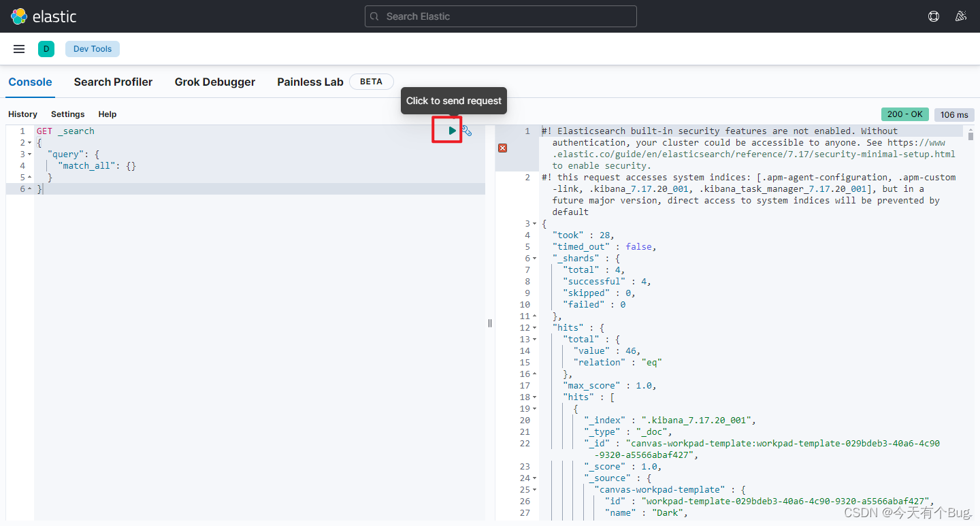
Task: Open the hamburger navigation menu icon
Action: pos(18,48)
